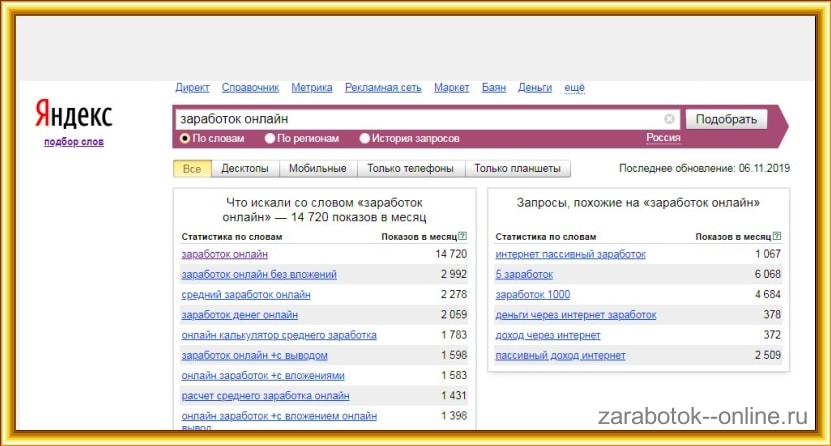Viewport: 831px width, 446px height.
Task: Clear the search field with X icon
Action: pos(670,119)
